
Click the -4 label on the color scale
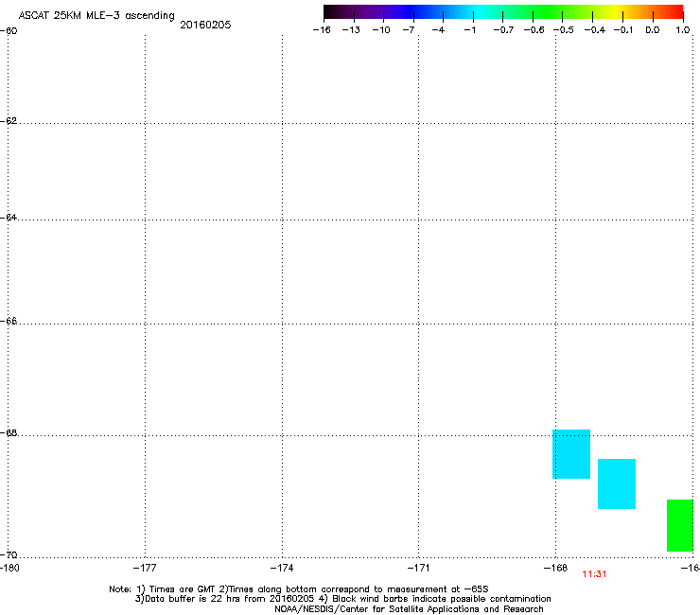(x=438, y=30)
